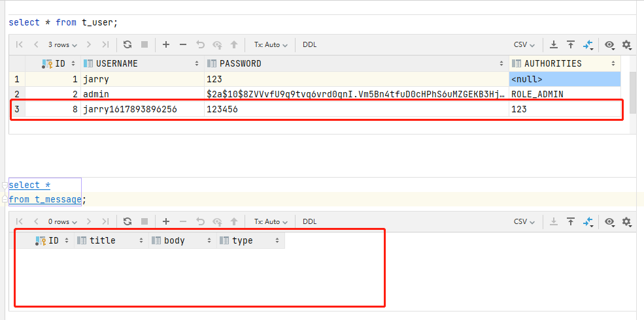This screenshot has height=320, width=644.
Task: Click compare icon in t_message toolbar
Action: (x=588, y=221)
